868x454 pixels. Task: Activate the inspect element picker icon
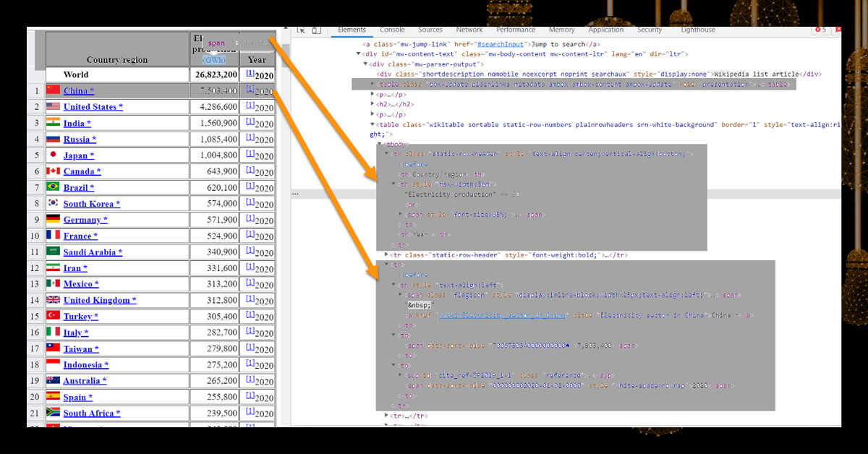(301, 30)
